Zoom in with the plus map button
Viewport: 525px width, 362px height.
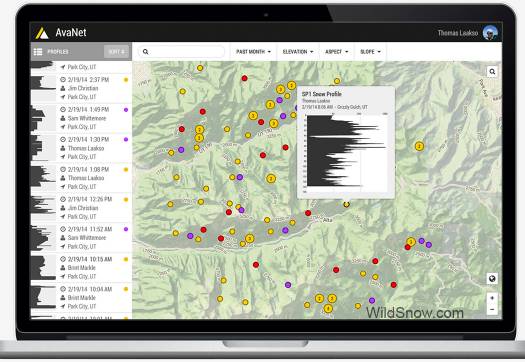[x=492, y=298]
